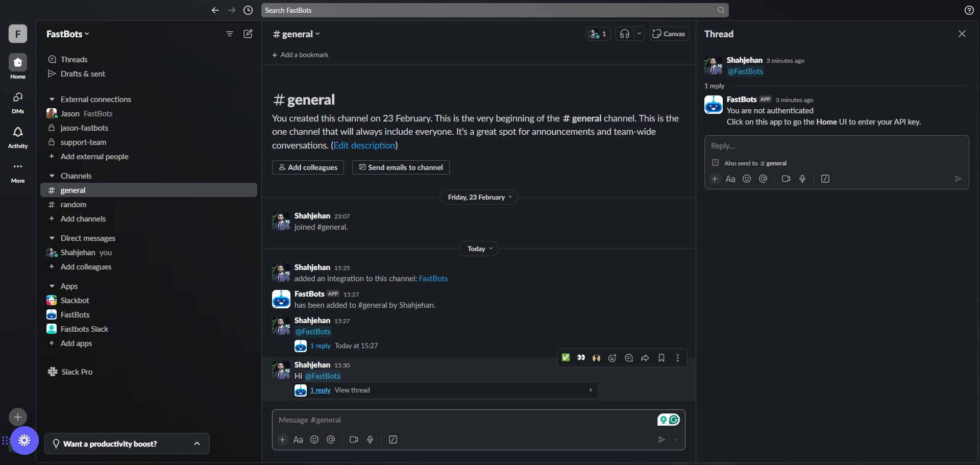The width and height of the screenshot is (980, 465).
Task: Save the message for later with the bookmark icon
Action: pos(661,358)
